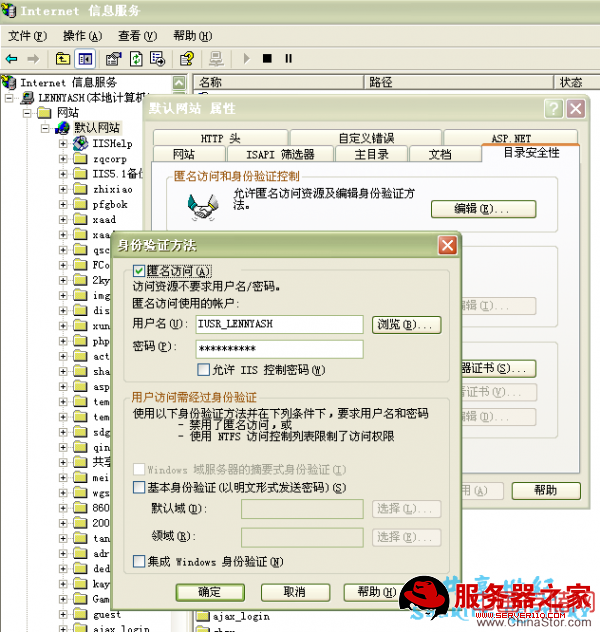The image size is (600, 632).
Task: Click the Up One Level folder icon
Action: pyautogui.click(x=64, y=58)
